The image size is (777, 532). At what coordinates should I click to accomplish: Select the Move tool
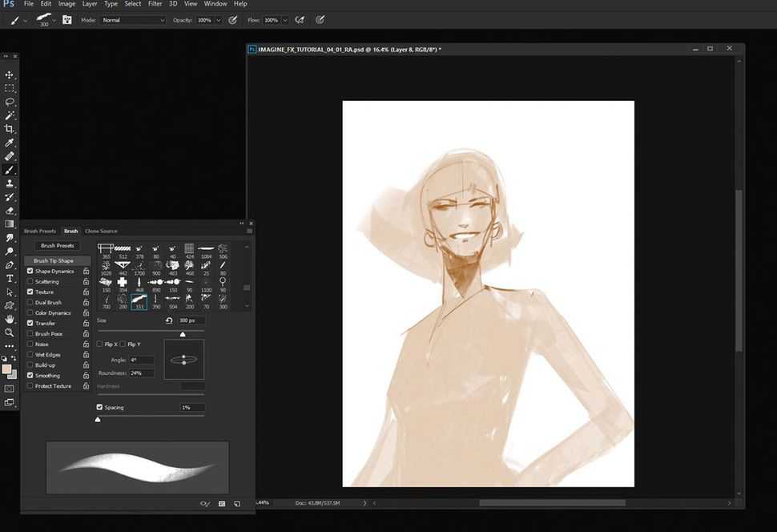[x=10, y=75]
